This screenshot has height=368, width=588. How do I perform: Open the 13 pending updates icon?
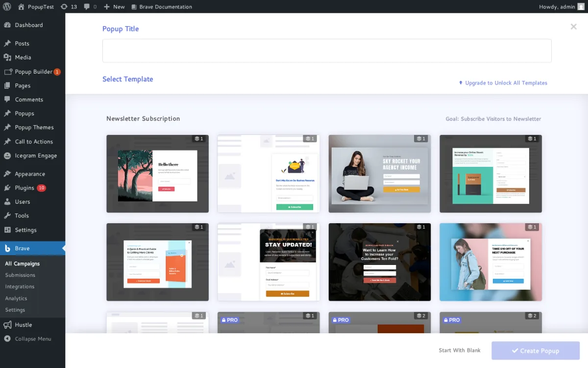69,6
